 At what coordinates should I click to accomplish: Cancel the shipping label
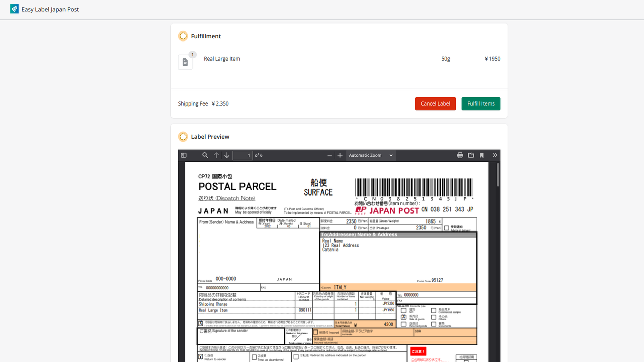[x=435, y=103]
